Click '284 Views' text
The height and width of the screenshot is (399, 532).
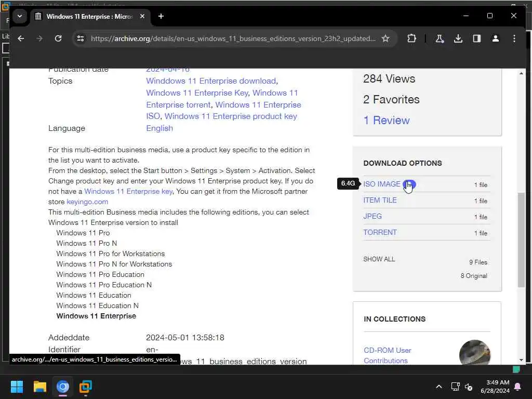coord(389,79)
